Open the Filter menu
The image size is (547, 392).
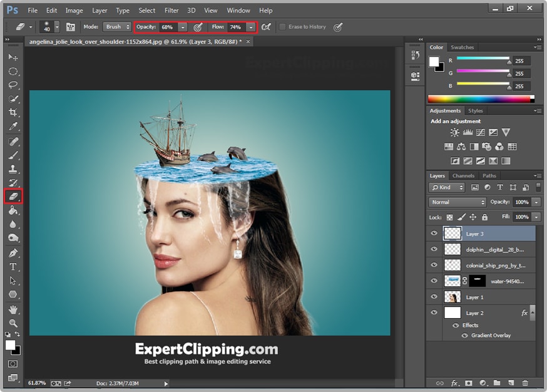click(x=171, y=10)
